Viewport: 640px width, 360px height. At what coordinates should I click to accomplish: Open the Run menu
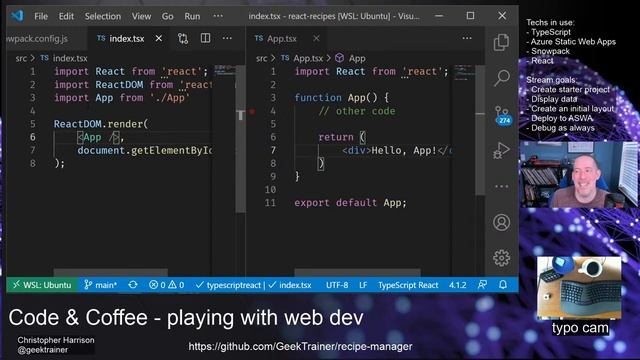tap(192, 16)
